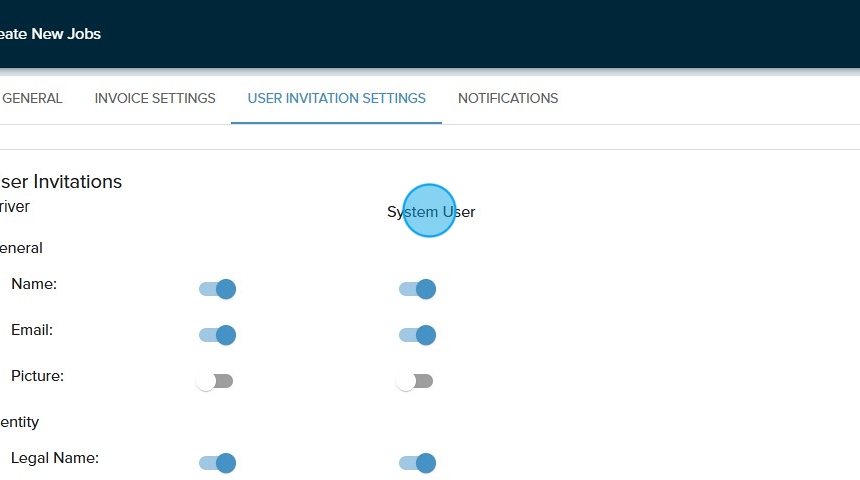This screenshot has height=480, width=860.
Task: Click the Legal Name field label
Action: 55,458
